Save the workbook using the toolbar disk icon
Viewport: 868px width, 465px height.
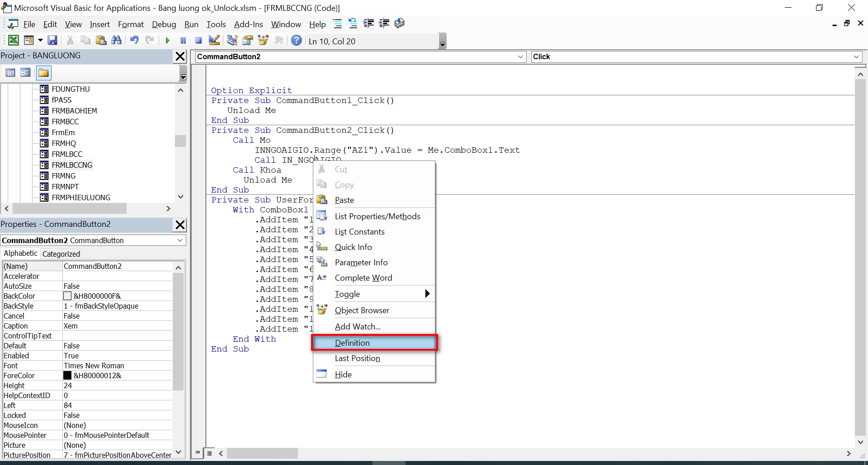coord(52,41)
